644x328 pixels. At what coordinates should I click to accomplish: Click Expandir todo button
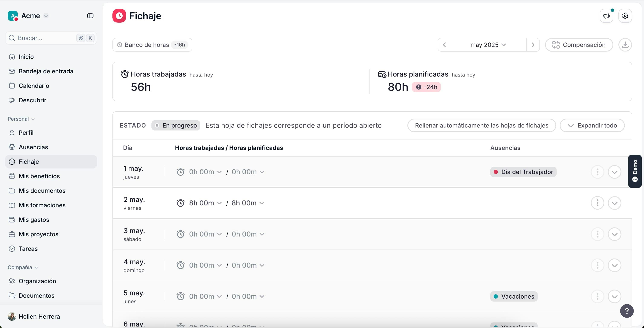(x=592, y=125)
